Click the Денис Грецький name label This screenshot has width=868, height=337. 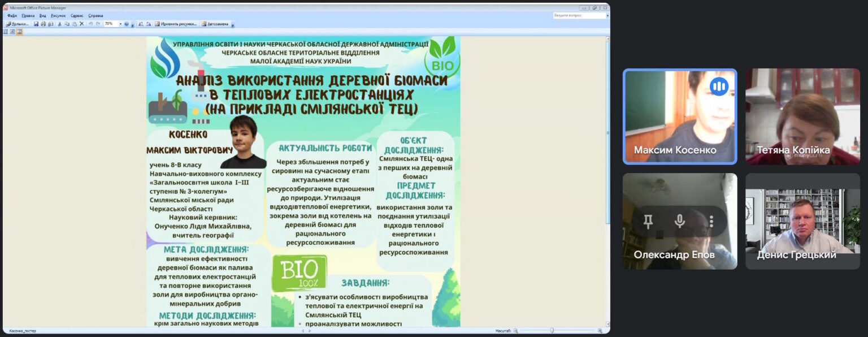[796, 255]
